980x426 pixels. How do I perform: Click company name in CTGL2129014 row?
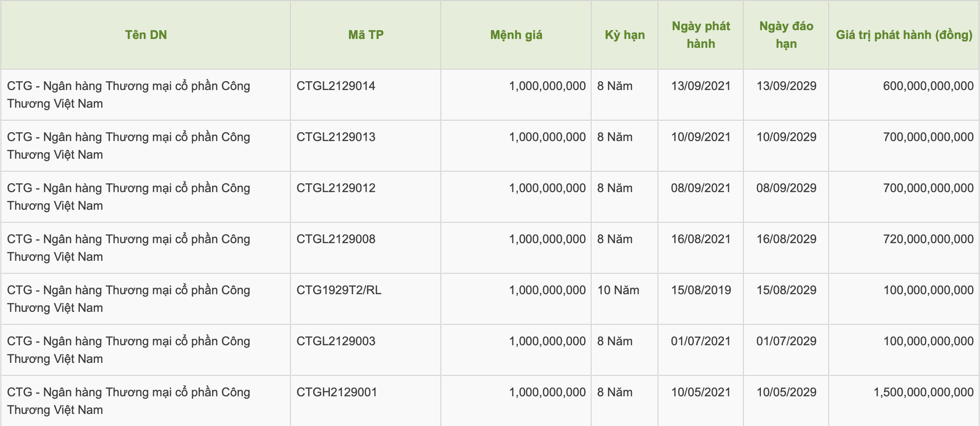tap(129, 95)
